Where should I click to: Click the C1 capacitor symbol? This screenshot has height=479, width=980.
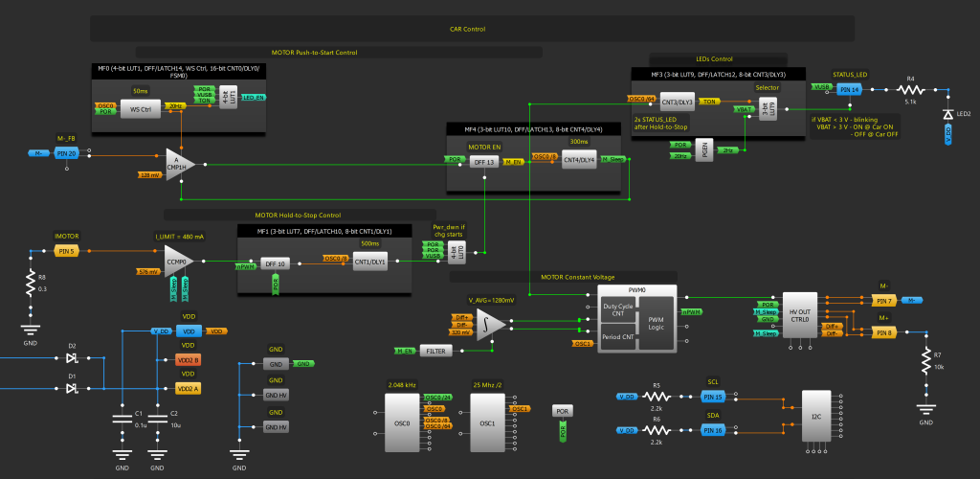click(x=122, y=418)
